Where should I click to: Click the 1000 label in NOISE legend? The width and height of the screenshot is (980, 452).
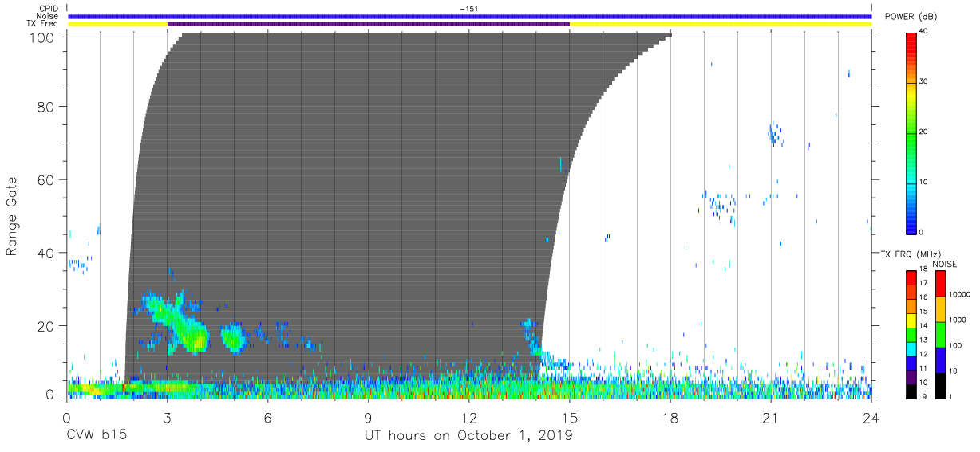pyautogui.click(x=959, y=320)
